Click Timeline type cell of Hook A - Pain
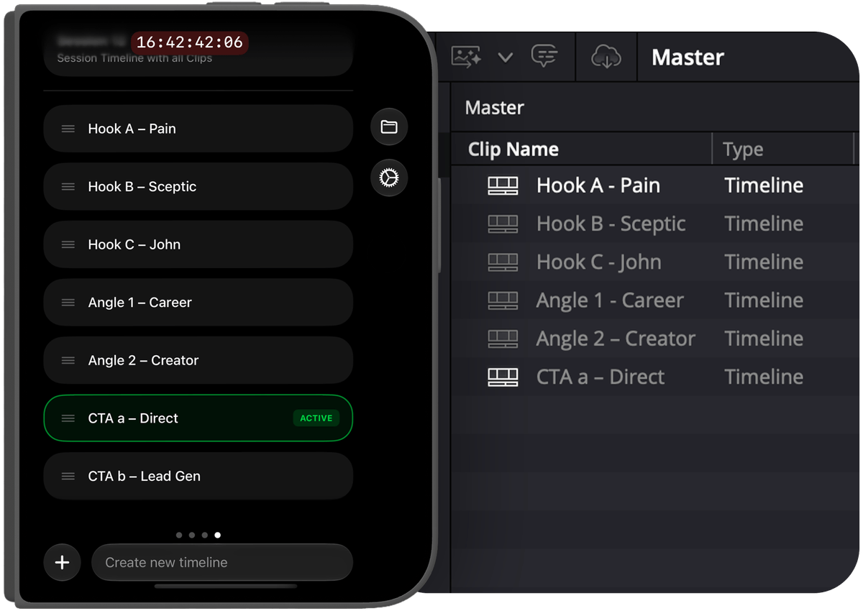 click(x=764, y=185)
